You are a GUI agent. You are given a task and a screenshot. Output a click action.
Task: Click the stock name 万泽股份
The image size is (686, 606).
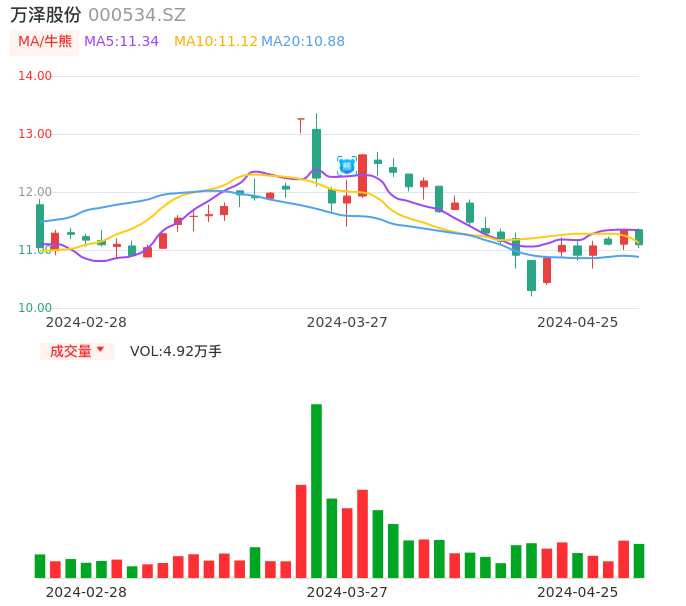point(46,15)
